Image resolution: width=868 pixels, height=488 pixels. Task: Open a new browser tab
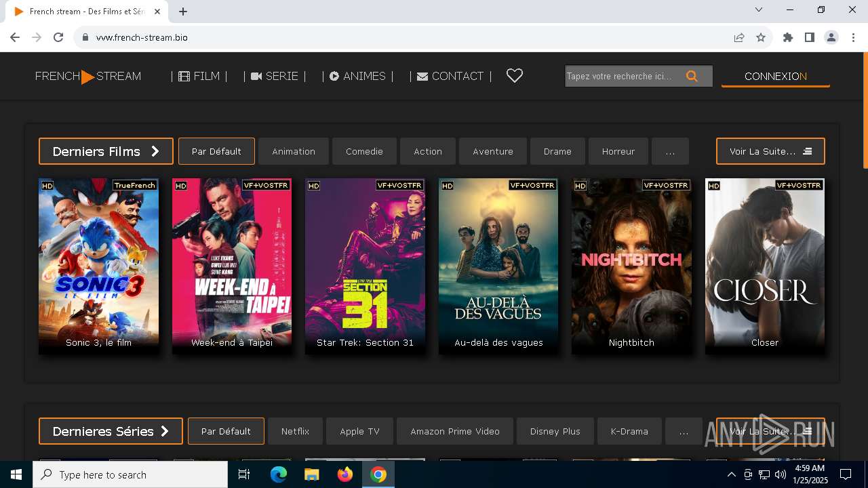(x=183, y=12)
